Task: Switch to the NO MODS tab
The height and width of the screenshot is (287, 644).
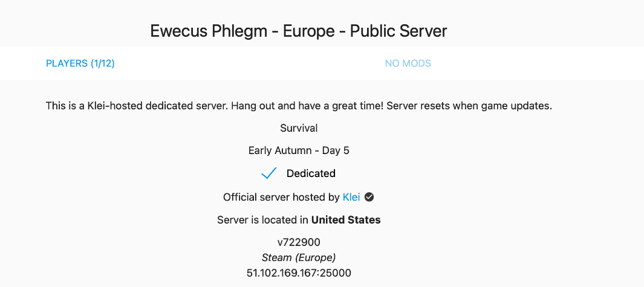Action: tap(408, 63)
